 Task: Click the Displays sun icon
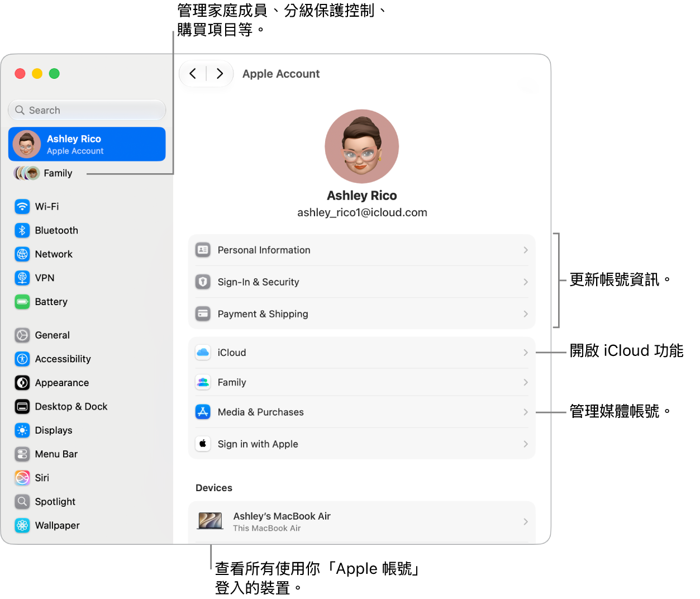click(x=22, y=430)
